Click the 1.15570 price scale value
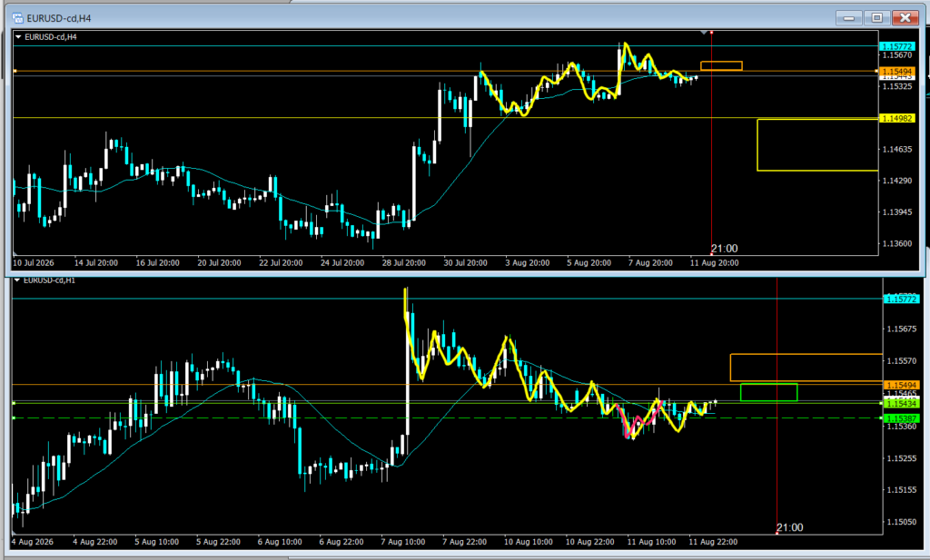 pos(902,361)
